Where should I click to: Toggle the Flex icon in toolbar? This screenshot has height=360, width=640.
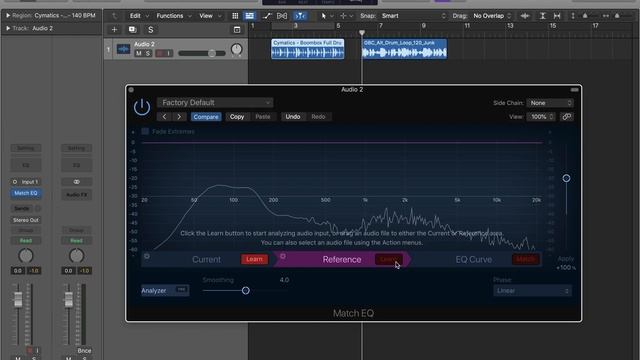pyautogui.click(x=282, y=16)
